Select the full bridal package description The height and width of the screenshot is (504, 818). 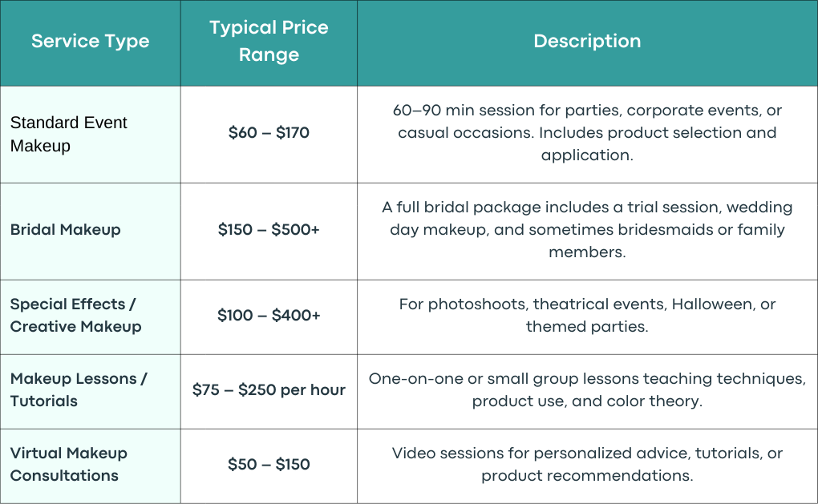click(587, 229)
